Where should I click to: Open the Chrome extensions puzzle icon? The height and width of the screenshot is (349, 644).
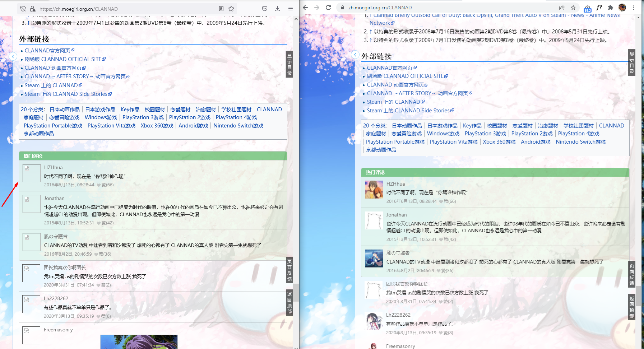click(x=611, y=7)
